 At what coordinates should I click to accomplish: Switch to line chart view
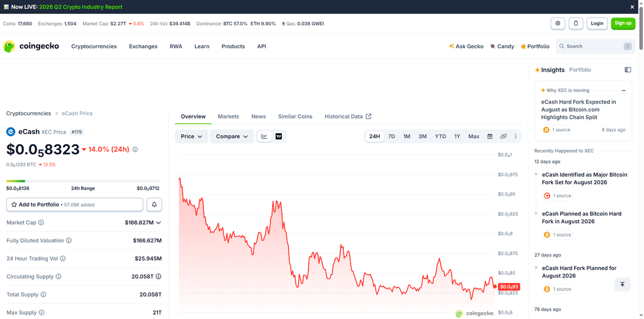[x=265, y=136]
